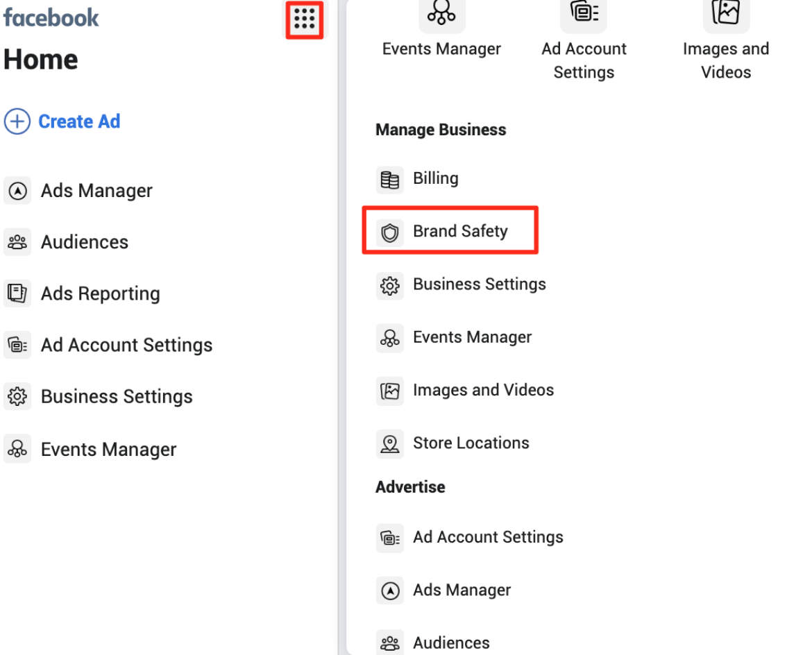The height and width of the screenshot is (655, 812).
Task: Select Store Locations text in menu
Action: (471, 443)
